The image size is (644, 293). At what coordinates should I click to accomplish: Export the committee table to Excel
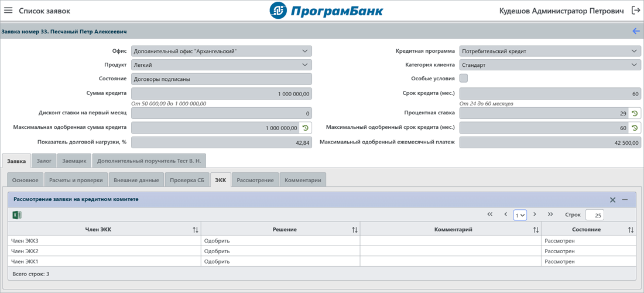(17, 215)
